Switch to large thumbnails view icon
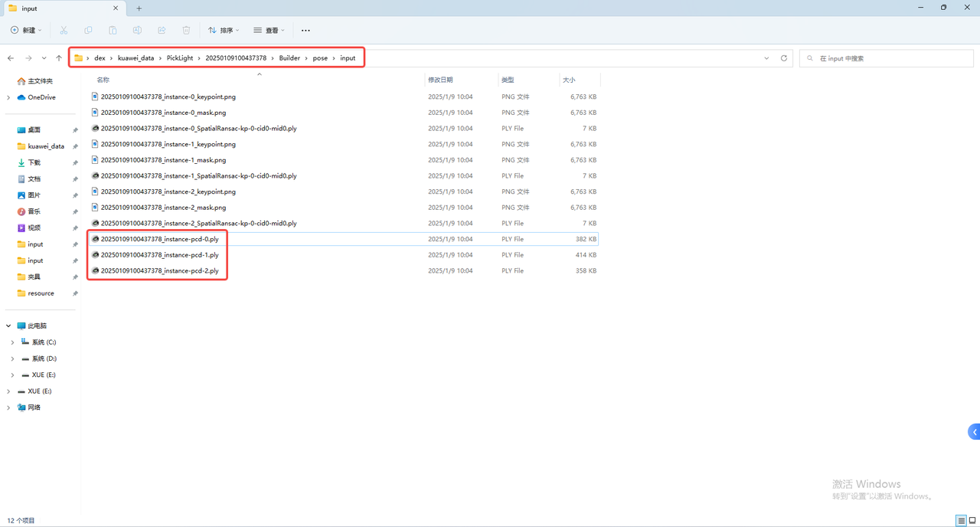980x527 pixels. pos(972,521)
